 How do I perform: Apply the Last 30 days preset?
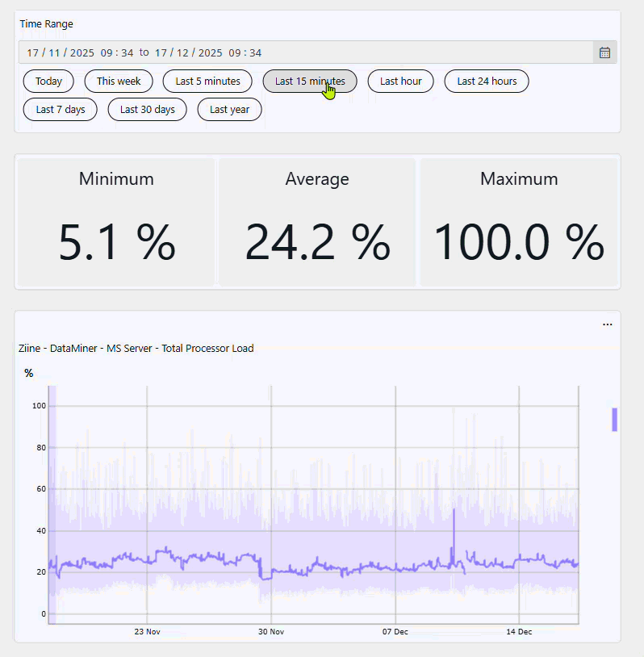click(x=147, y=110)
